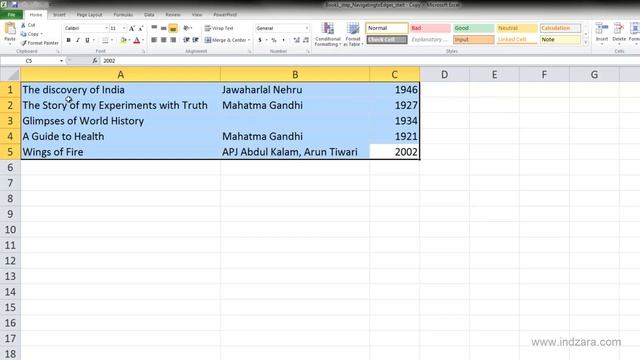This screenshot has height=360, width=640.
Task: Open the Name Box dropdown arrow
Action: 61,61
